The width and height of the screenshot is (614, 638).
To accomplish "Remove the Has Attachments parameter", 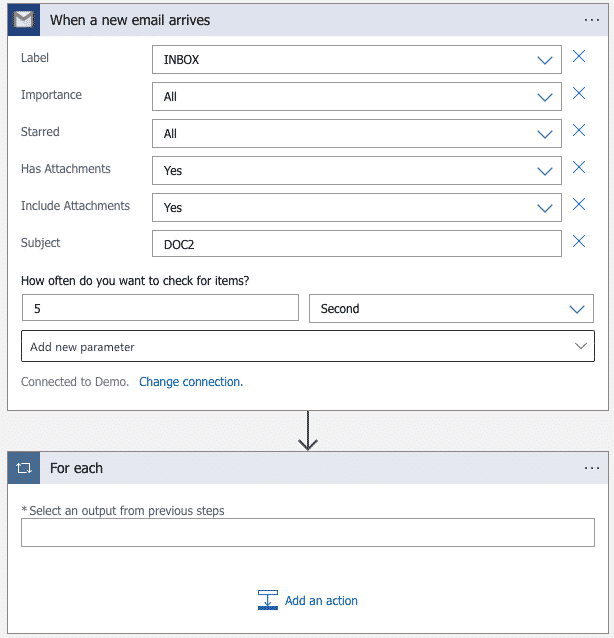I will tap(579, 168).
